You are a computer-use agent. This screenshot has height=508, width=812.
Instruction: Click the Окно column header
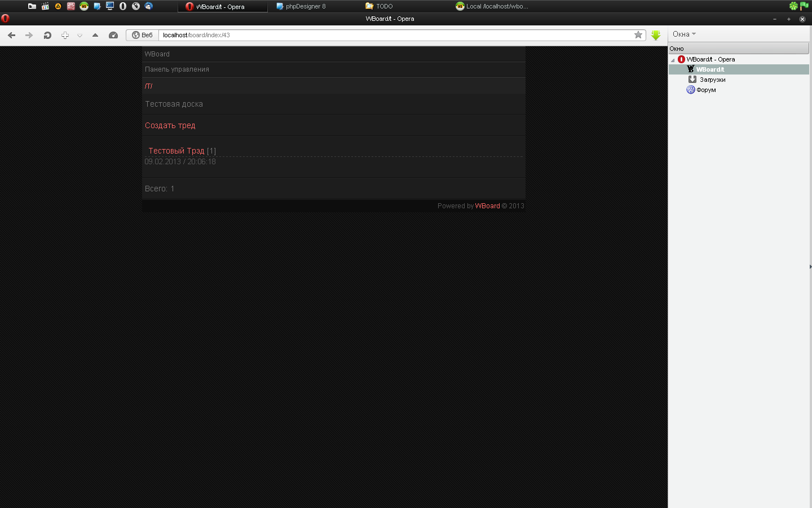pos(739,49)
